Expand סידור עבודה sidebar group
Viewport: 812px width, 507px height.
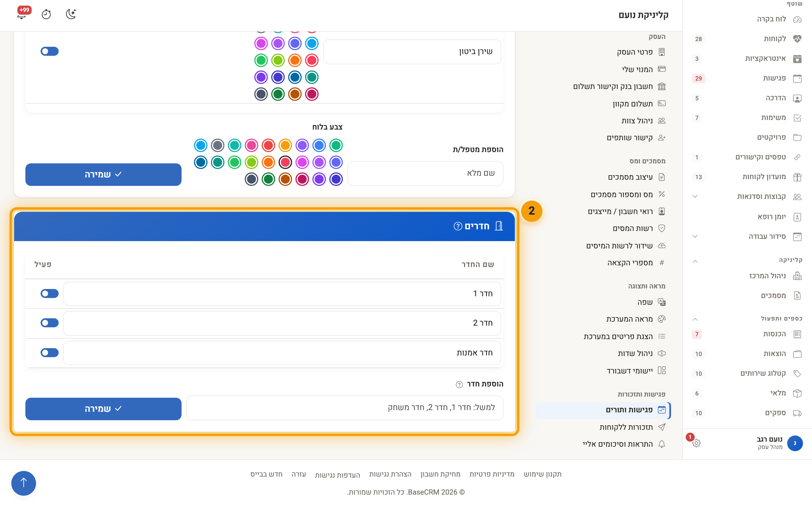click(695, 236)
